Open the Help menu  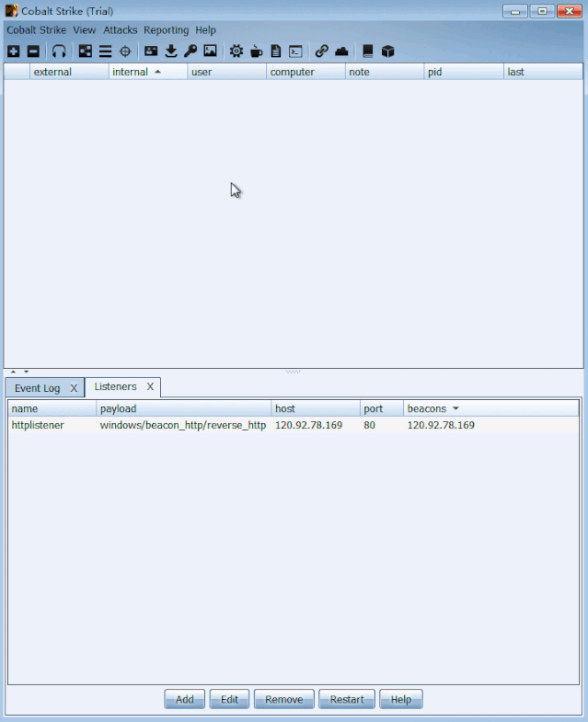pyautogui.click(x=205, y=30)
